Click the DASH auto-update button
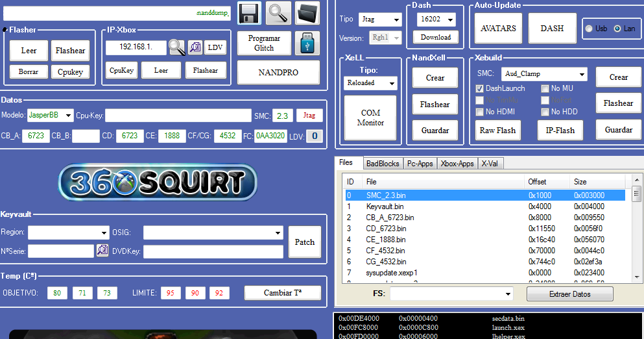Image resolution: width=644 pixels, height=339 pixels. [552, 29]
